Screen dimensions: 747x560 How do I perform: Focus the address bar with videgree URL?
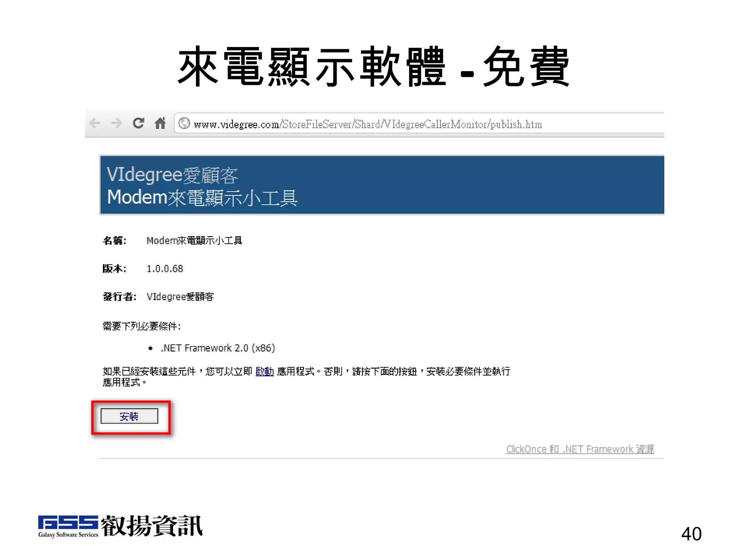click(x=368, y=124)
